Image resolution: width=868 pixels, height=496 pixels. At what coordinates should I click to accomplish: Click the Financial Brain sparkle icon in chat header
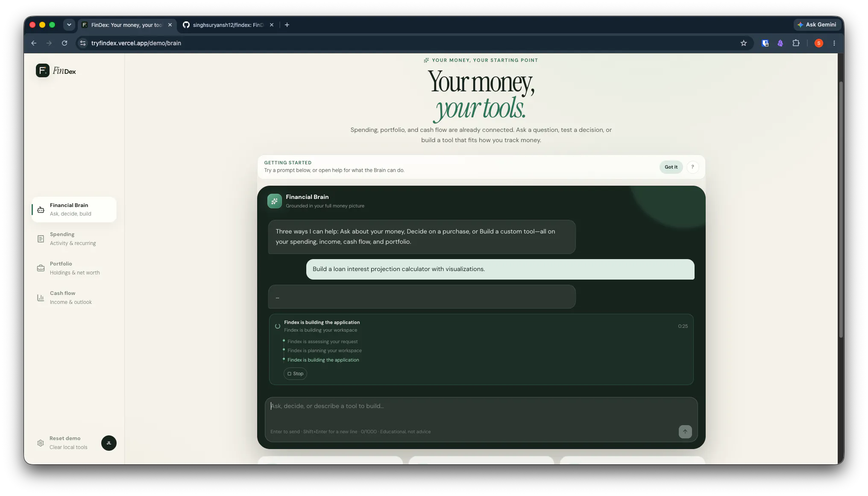(x=275, y=201)
